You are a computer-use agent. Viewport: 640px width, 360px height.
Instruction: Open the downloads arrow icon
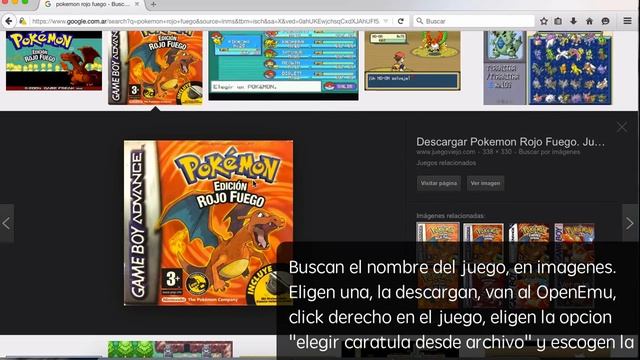click(573, 21)
